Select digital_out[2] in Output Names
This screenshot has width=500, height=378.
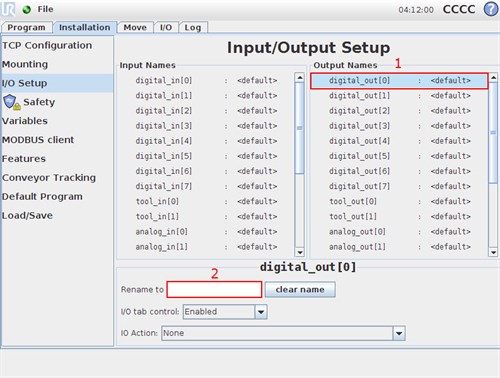(x=399, y=111)
